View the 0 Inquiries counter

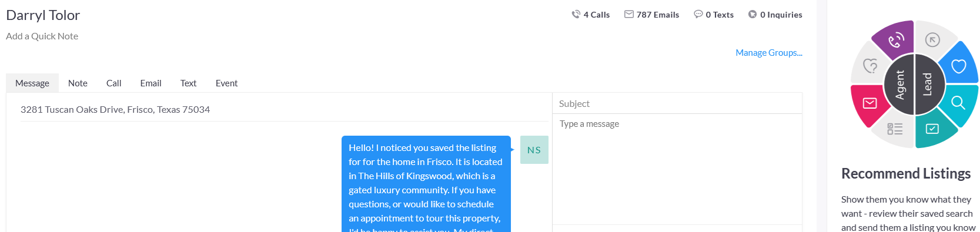(775, 15)
